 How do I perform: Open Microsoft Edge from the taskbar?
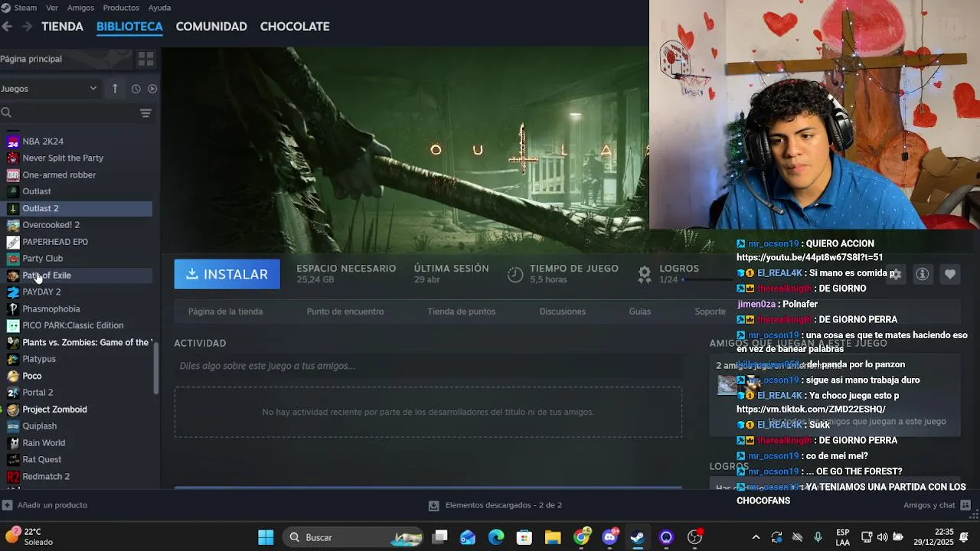pos(496,537)
